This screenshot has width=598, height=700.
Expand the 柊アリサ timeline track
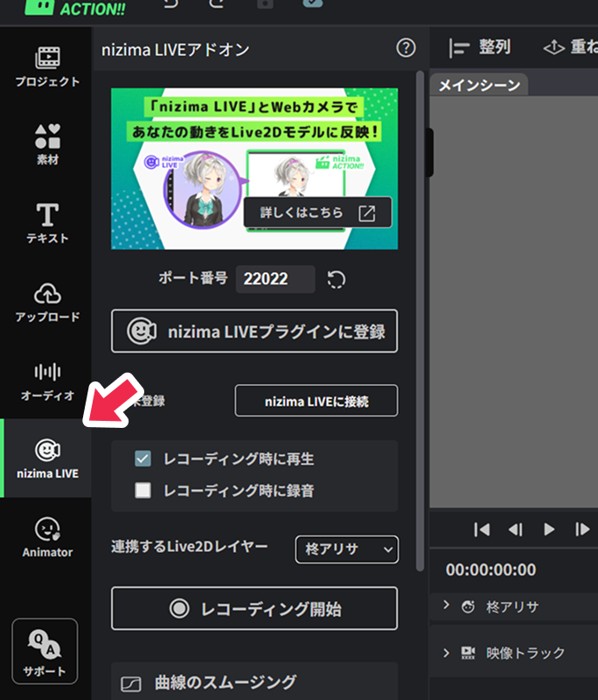pyautogui.click(x=446, y=605)
